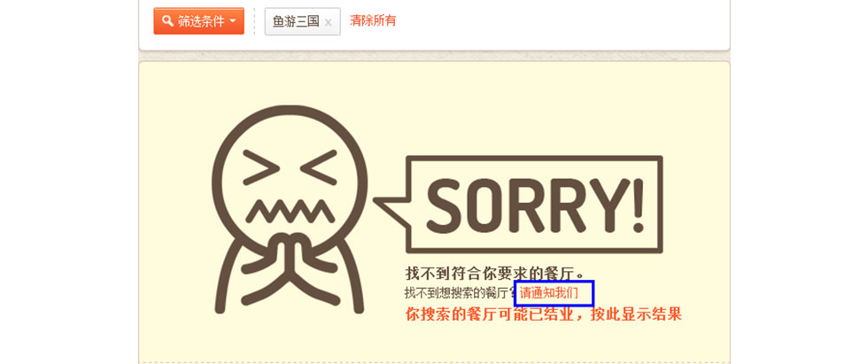Click the 清除所有 link

point(373,21)
